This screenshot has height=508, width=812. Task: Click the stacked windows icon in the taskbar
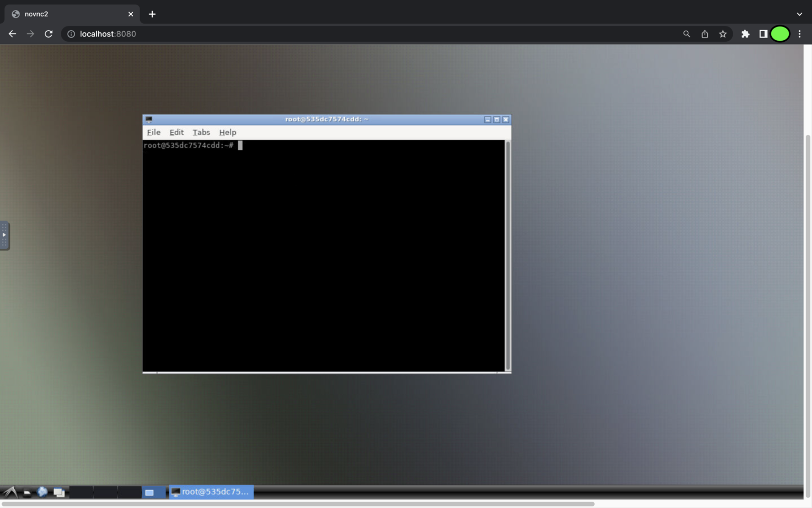59,492
